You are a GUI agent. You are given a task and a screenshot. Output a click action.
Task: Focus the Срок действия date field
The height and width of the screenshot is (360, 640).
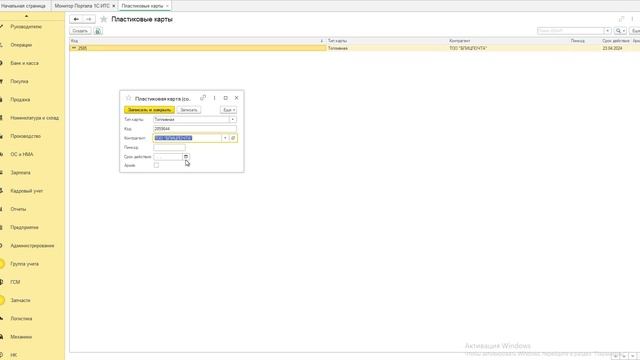click(168, 157)
